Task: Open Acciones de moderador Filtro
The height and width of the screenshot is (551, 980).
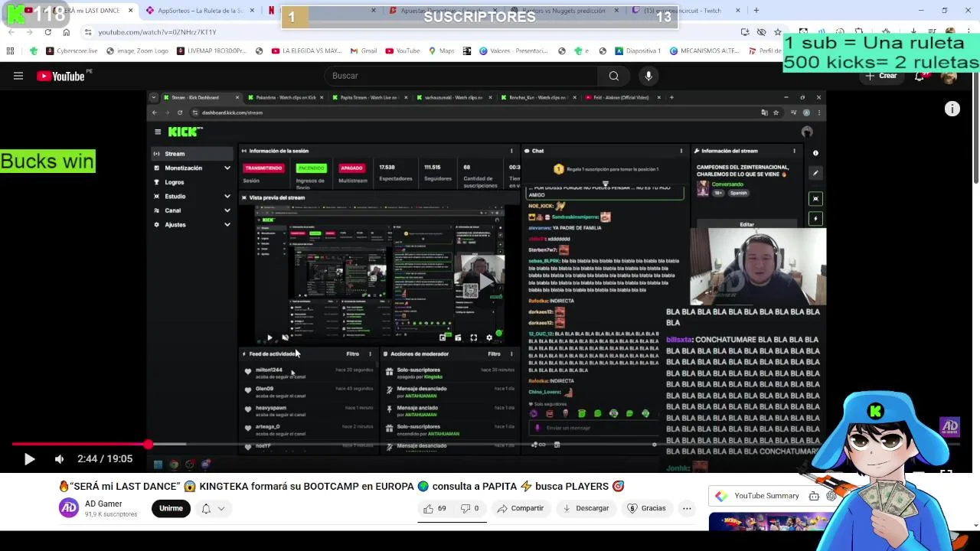Action: tap(494, 354)
